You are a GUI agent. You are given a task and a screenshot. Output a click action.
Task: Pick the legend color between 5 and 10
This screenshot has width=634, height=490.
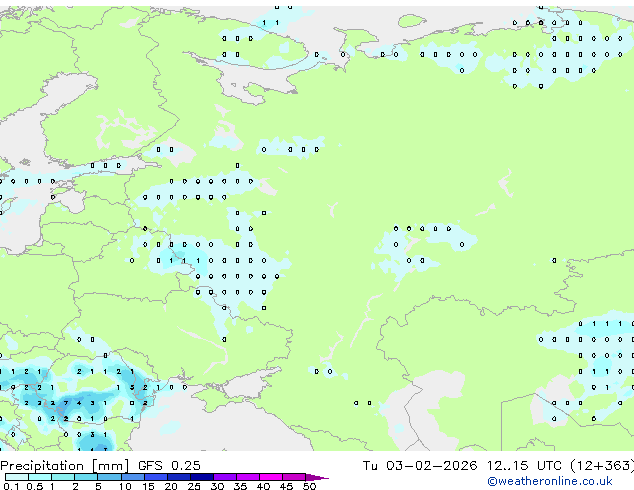(x=109, y=477)
